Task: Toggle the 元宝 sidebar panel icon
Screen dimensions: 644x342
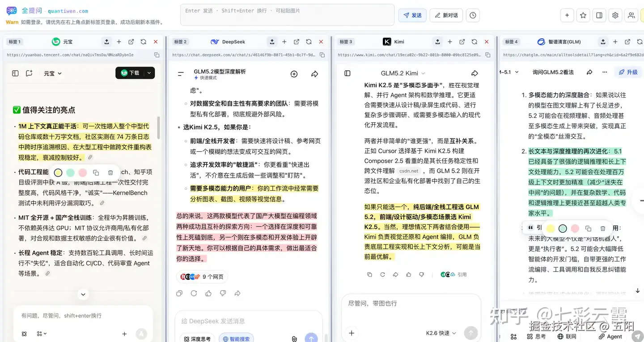Action: click(x=15, y=73)
